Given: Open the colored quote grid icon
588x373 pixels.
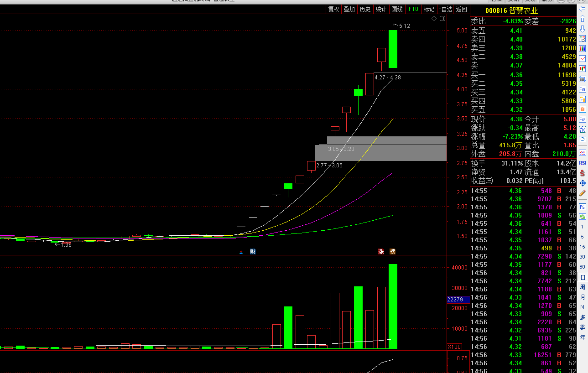Looking at the screenshot, I should coord(582,49).
